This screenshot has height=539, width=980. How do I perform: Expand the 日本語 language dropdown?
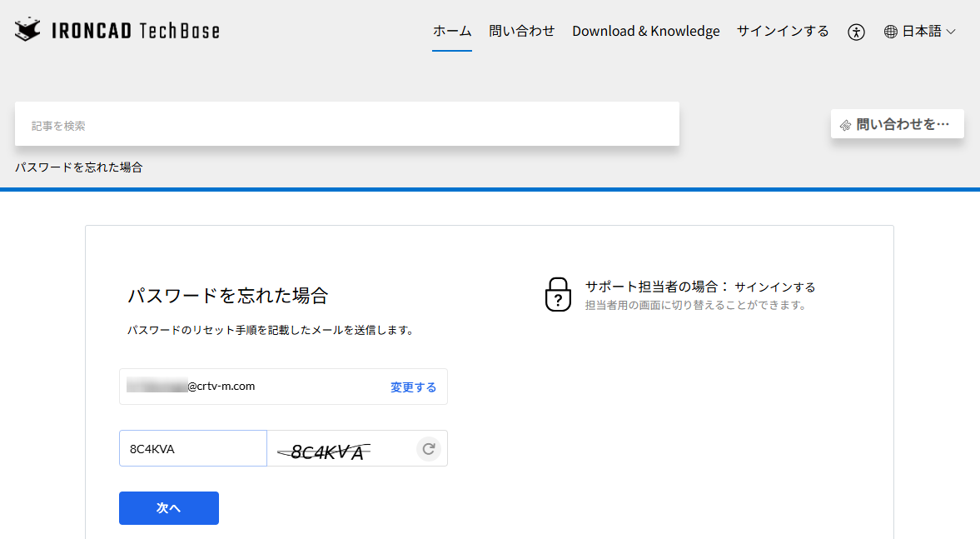(921, 32)
